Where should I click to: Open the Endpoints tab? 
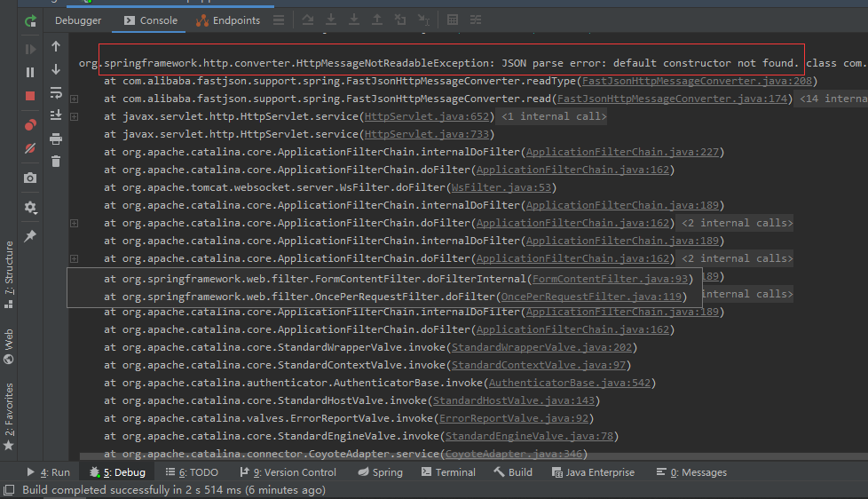228,20
